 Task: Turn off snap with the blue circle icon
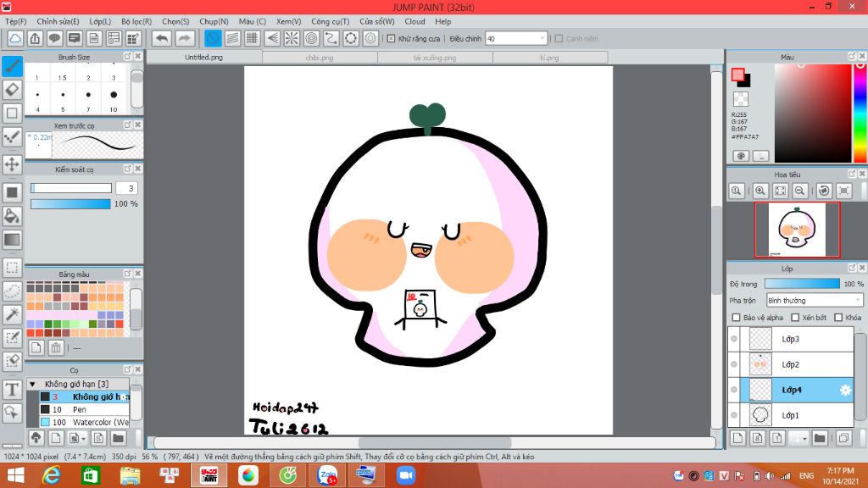(x=213, y=38)
